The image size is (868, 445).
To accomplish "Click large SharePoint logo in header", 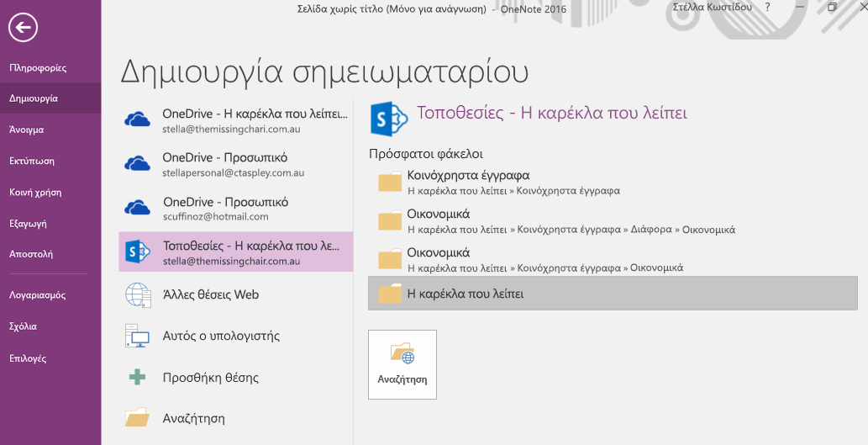I will click(389, 119).
